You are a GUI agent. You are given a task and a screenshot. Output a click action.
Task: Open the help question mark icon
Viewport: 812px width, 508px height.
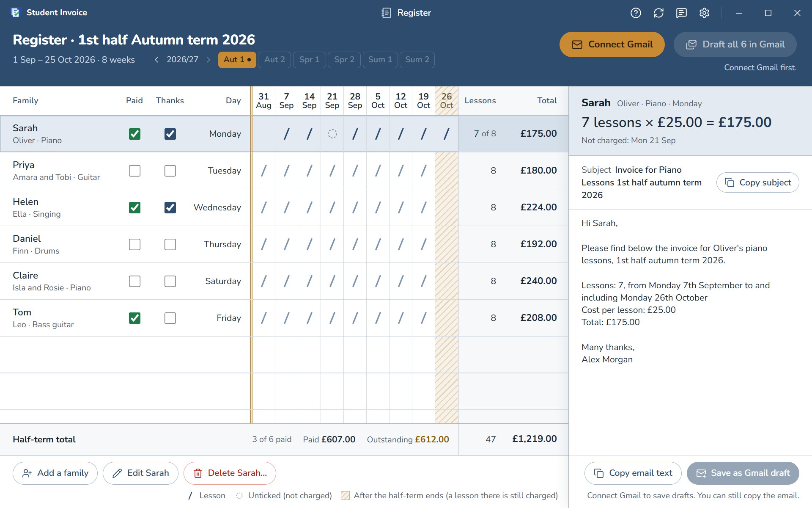pos(636,13)
